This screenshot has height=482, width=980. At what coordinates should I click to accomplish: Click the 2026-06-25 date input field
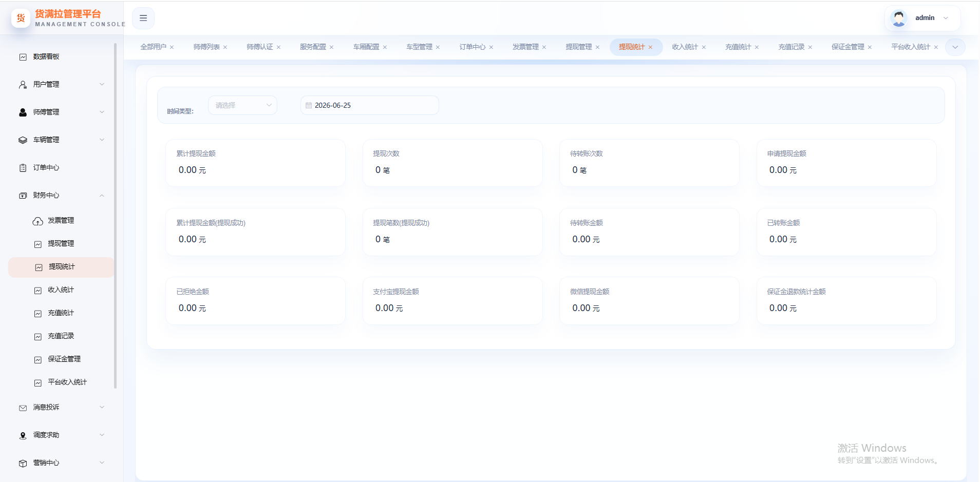tap(370, 105)
